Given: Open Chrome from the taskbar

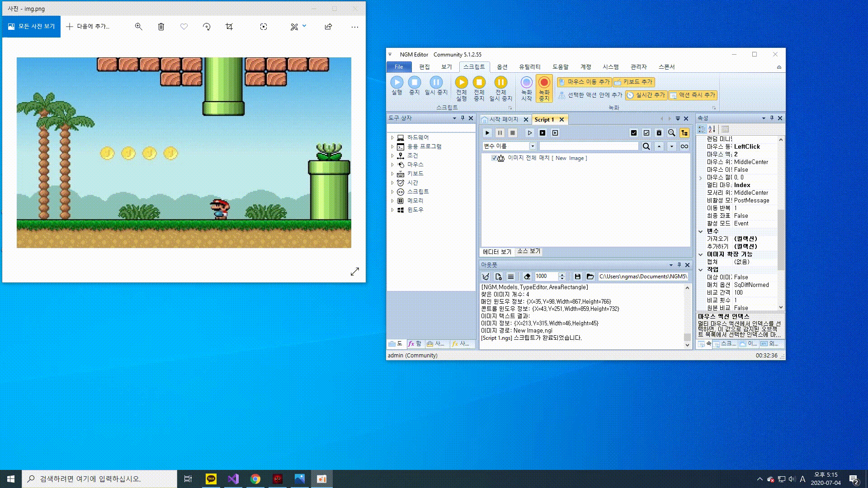Looking at the screenshot, I should [255, 479].
